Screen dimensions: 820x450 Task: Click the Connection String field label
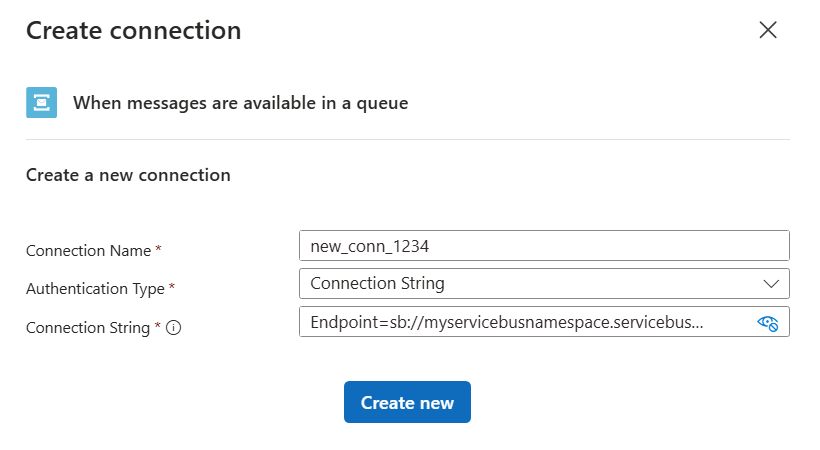click(x=88, y=328)
